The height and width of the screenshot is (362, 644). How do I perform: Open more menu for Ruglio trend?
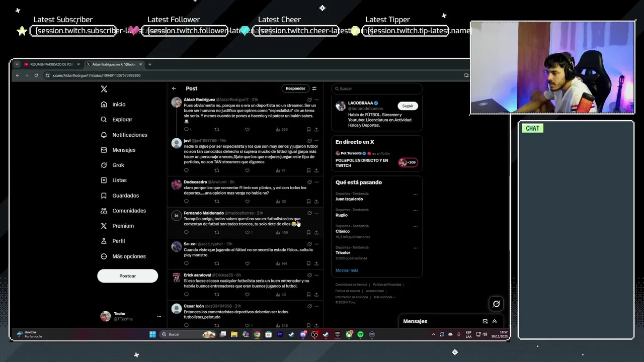(x=416, y=210)
